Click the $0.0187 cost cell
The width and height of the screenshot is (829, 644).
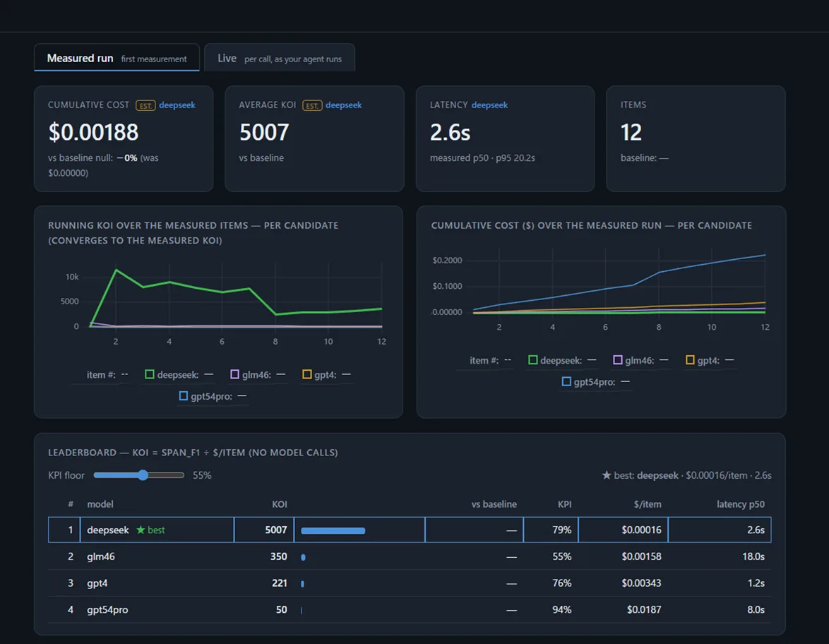[x=644, y=609]
